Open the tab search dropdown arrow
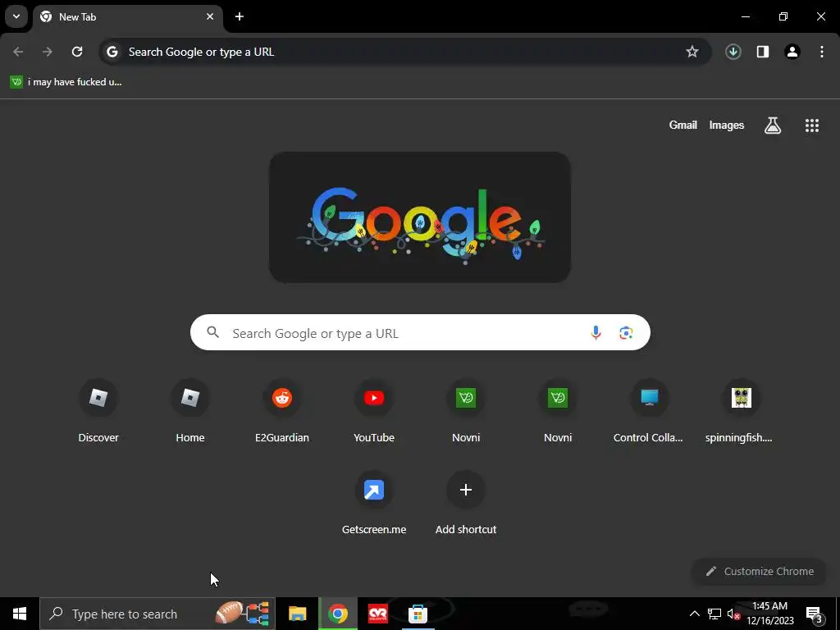This screenshot has width=840, height=630. pos(16,16)
